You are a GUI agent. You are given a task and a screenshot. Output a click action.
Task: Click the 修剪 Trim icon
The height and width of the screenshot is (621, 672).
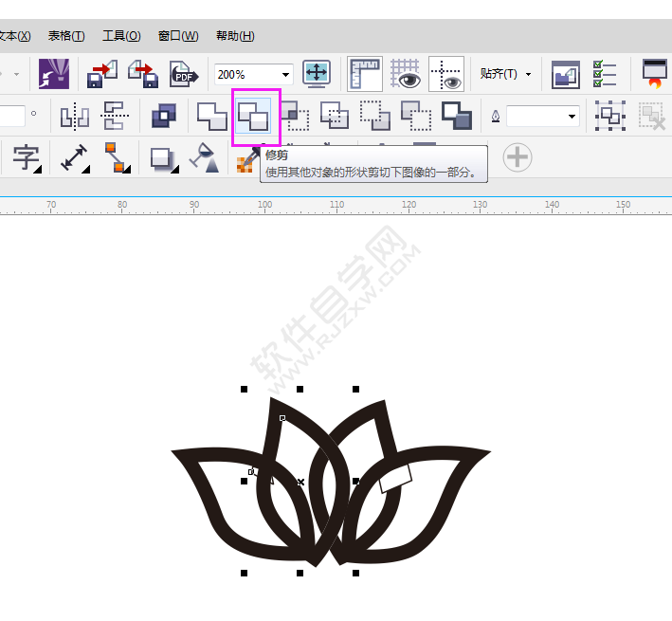(x=253, y=116)
